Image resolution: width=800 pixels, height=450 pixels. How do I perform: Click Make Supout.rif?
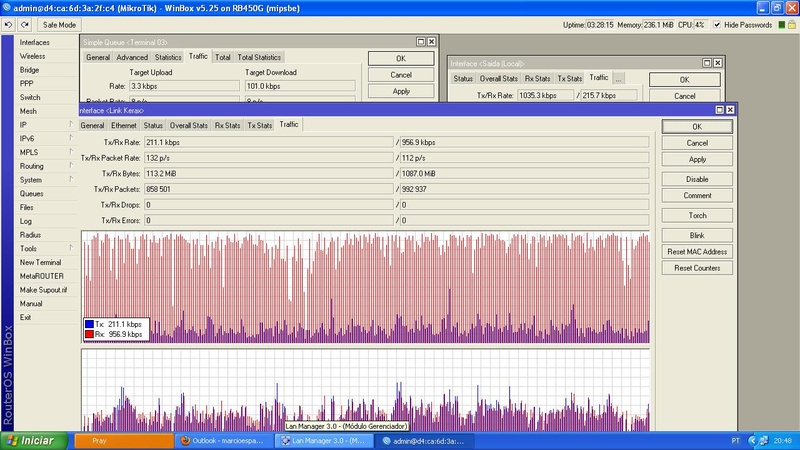click(x=43, y=290)
